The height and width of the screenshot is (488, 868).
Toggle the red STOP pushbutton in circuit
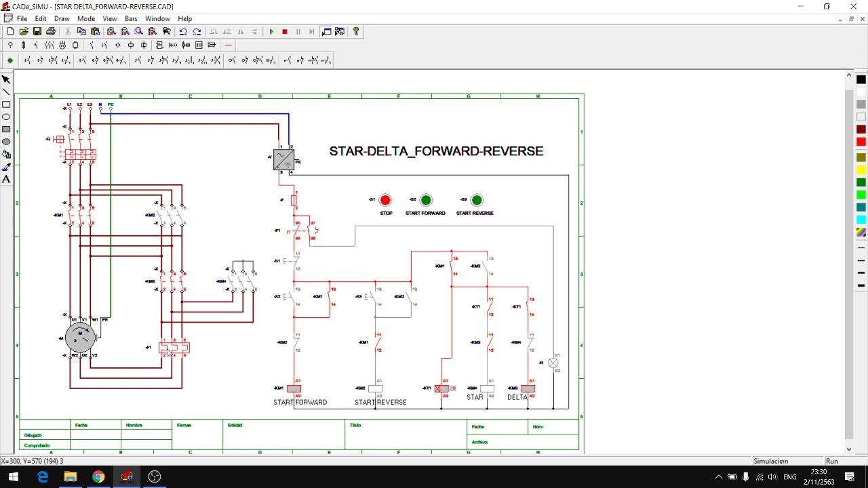point(385,200)
